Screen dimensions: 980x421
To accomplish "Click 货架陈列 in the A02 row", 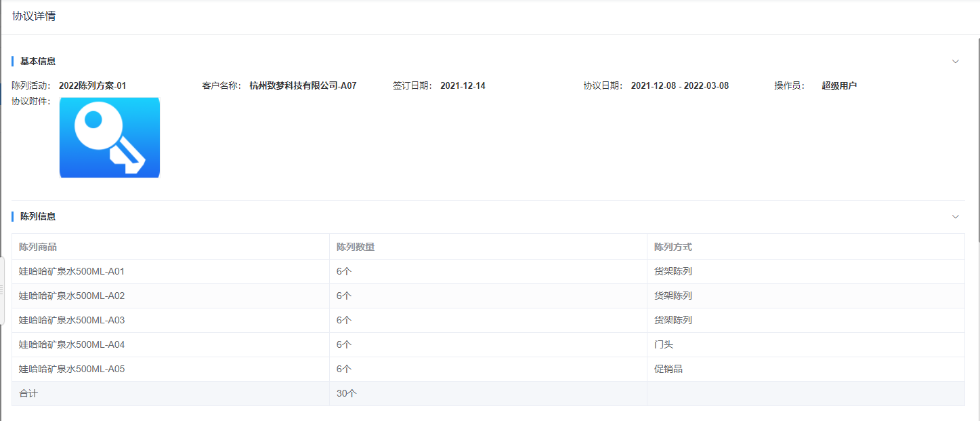I will [x=673, y=296].
